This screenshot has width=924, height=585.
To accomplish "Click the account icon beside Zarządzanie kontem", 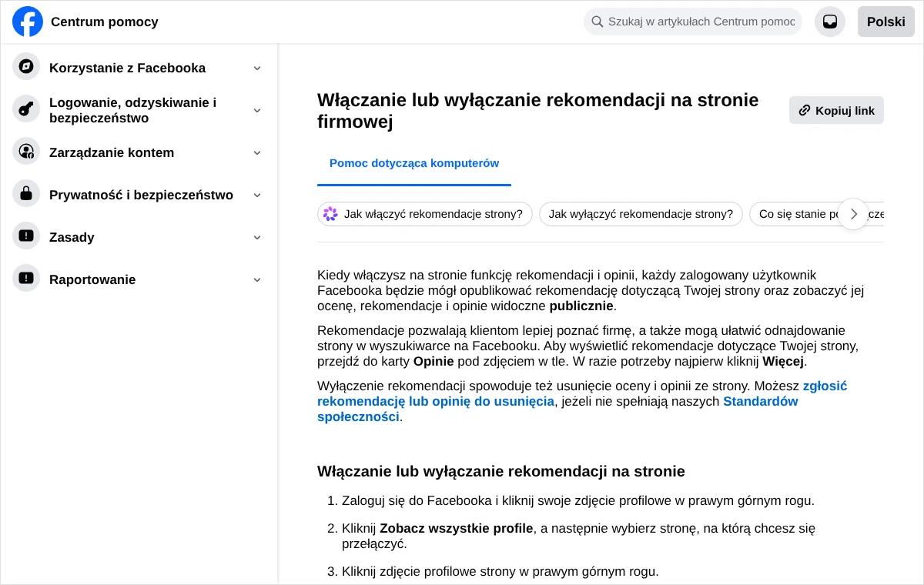I will point(26,151).
